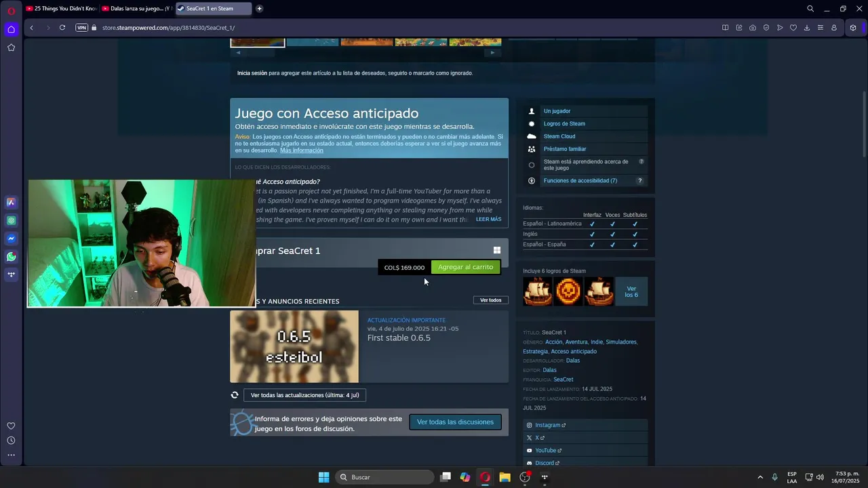The height and width of the screenshot is (488, 868).
Task: Open 'Simuladores' genre link
Action: [621, 342]
